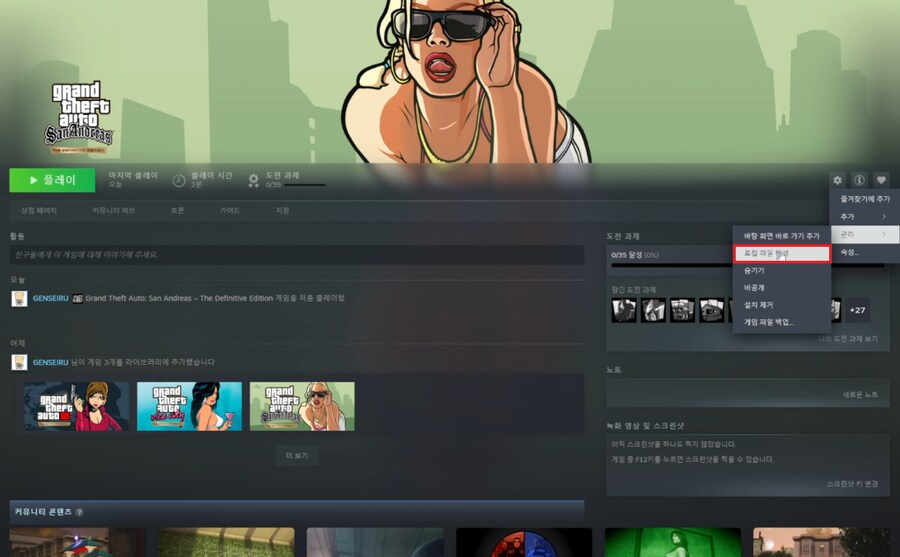
Task: Show the +27 remaining achievements
Action: [x=857, y=310]
